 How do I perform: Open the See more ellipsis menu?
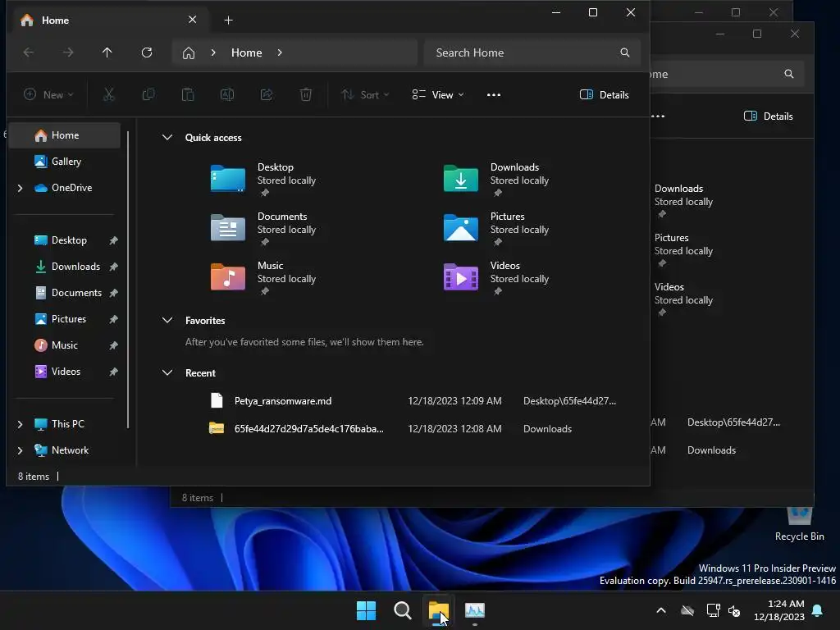(x=494, y=95)
